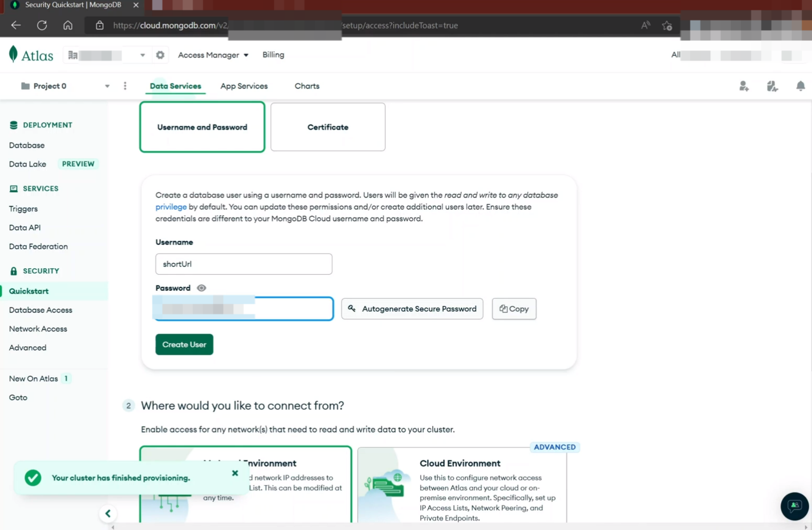812x530 pixels.
Task: Open Billing in the top menu
Action: (273, 55)
